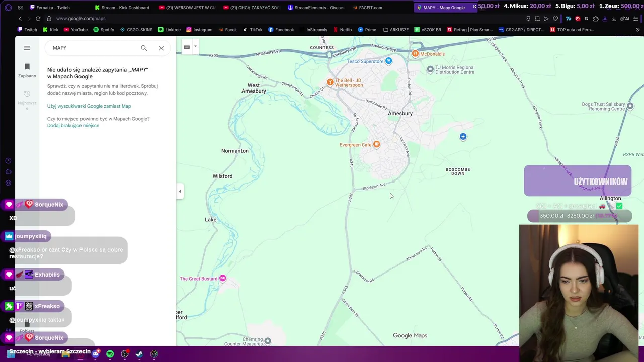
Task: Expand the bookmarks overflow chevron
Action: click(x=637, y=30)
